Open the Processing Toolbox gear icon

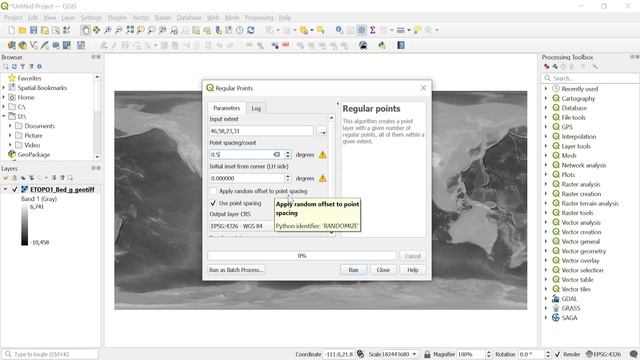[x=362, y=30]
